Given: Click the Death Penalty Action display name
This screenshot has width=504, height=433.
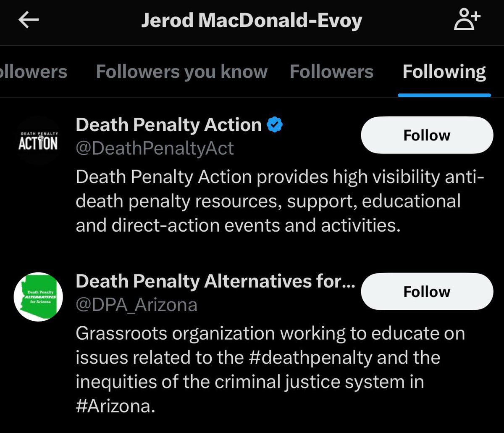Looking at the screenshot, I should [169, 125].
